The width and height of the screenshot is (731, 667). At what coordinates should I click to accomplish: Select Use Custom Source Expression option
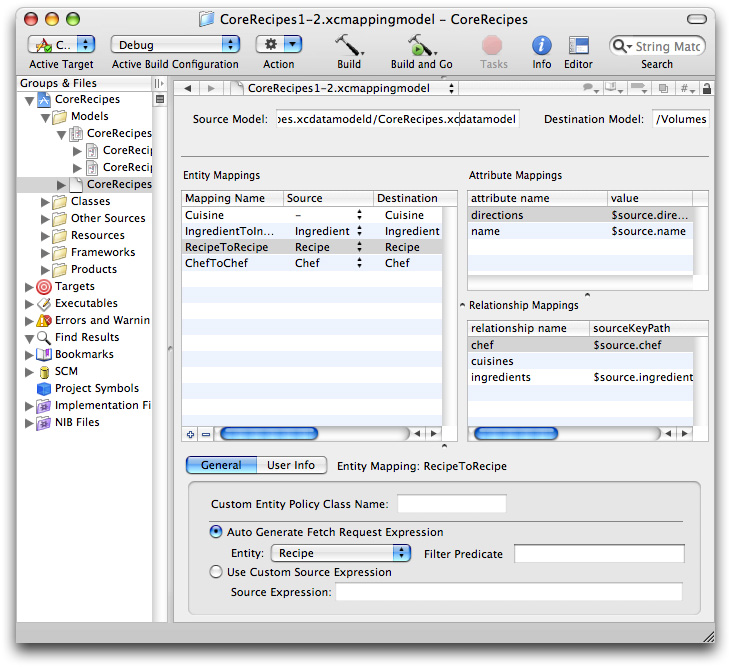click(216, 572)
